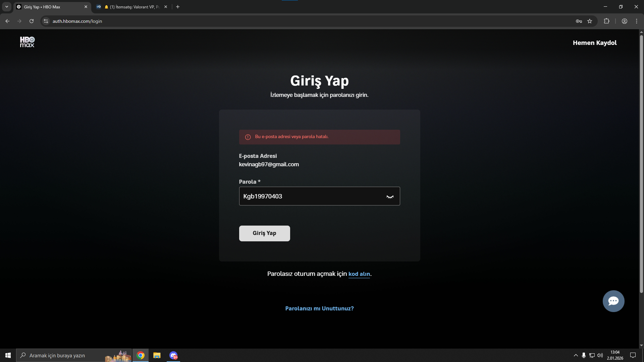Open the Chrome three-dot menu
Viewport: 644px width, 362px height.
pos(637,21)
